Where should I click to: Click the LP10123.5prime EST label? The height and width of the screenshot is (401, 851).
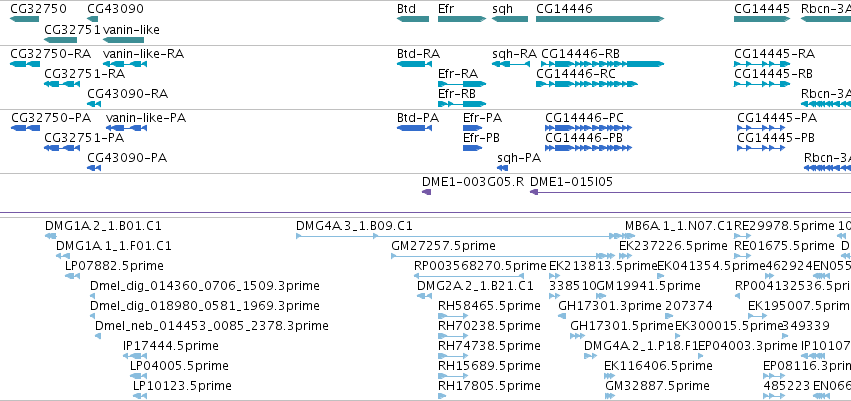(182, 386)
